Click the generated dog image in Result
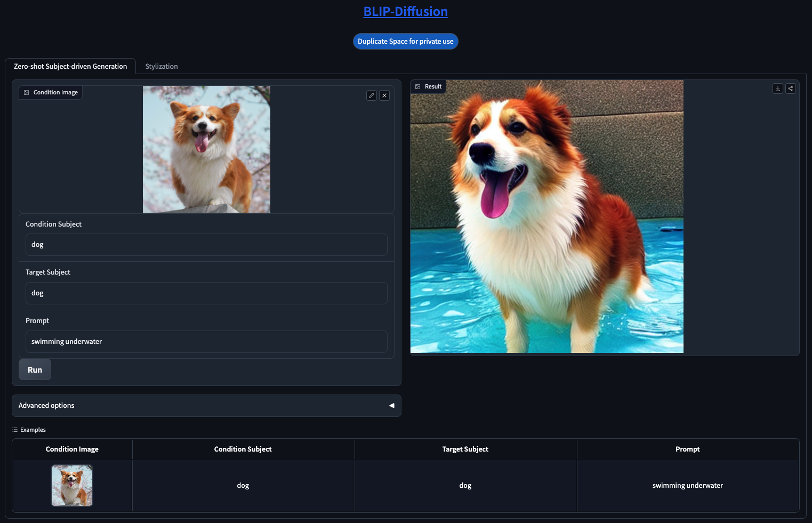The image size is (812, 523). (546, 216)
